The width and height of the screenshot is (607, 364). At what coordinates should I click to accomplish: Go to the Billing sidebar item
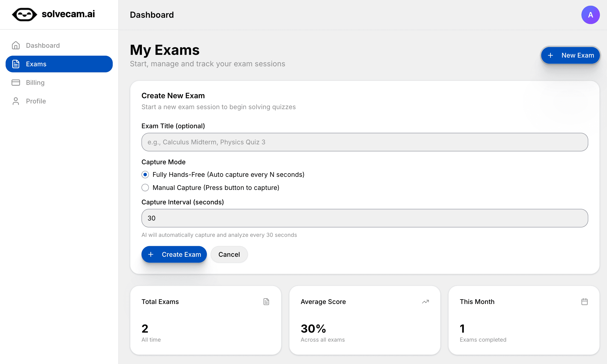[x=35, y=82]
